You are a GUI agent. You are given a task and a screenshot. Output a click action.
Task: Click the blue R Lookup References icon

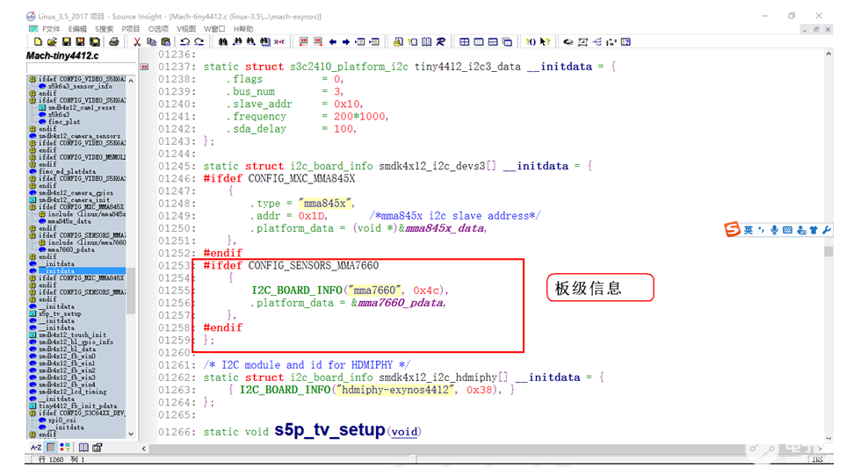point(441,41)
